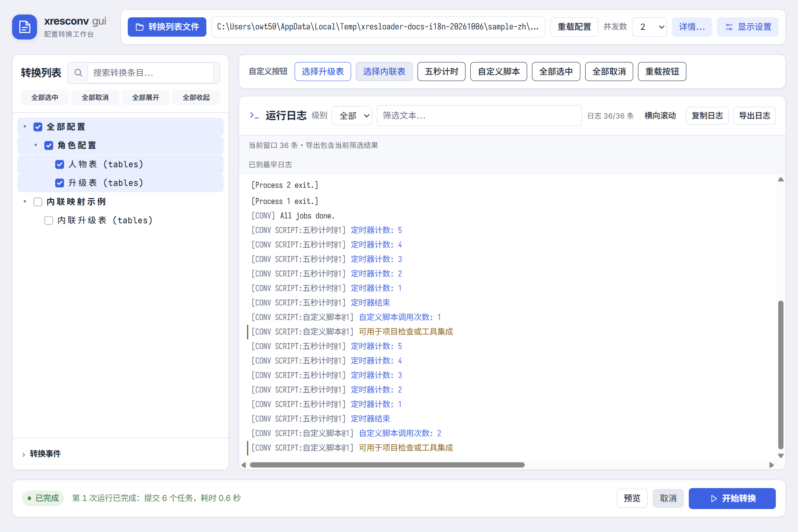Viewport: 798px width, 532px height.
Task: Click the 预览 preview button
Action: pos(632,499)
